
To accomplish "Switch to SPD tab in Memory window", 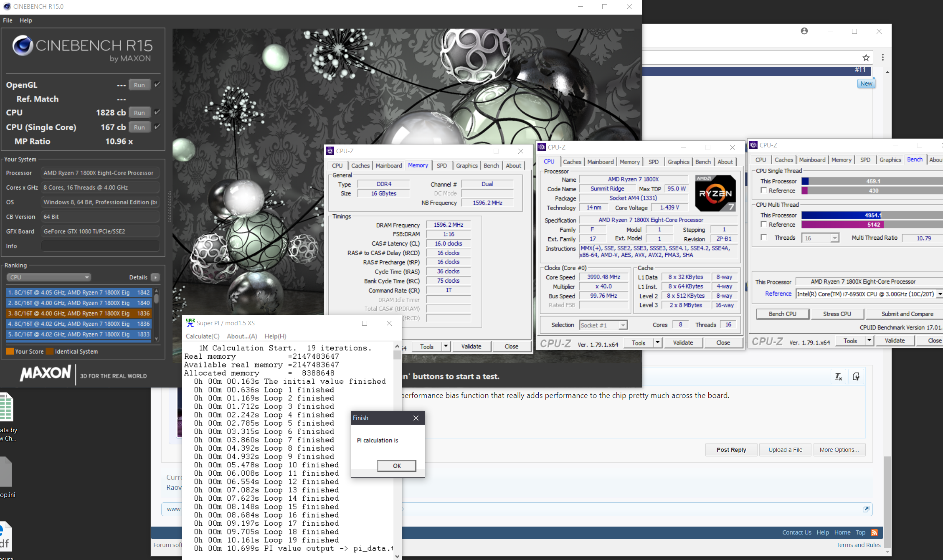I will [x=442, y=166].
